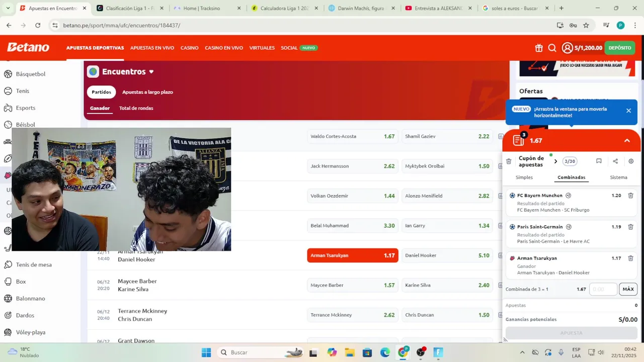Collapse the bet slip with chevron
This screenshot has width=644, height=362.
coord(627,141)
